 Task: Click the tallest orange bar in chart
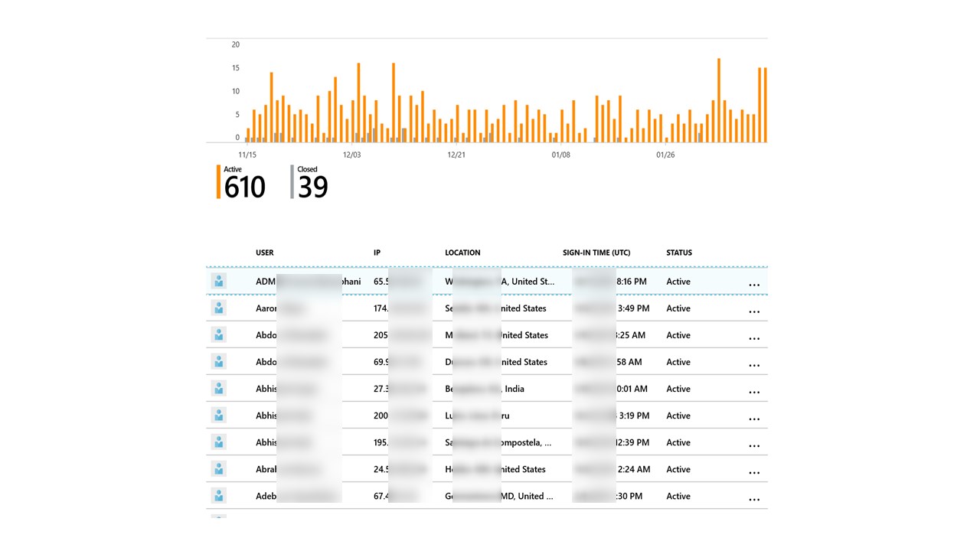click(x=719, y=100)
